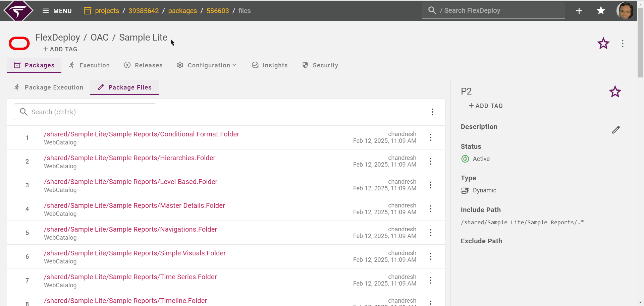The image size is (644, 306).
Task: Expand the Configuration dropdown tab
Action: [x=207, y=65]
